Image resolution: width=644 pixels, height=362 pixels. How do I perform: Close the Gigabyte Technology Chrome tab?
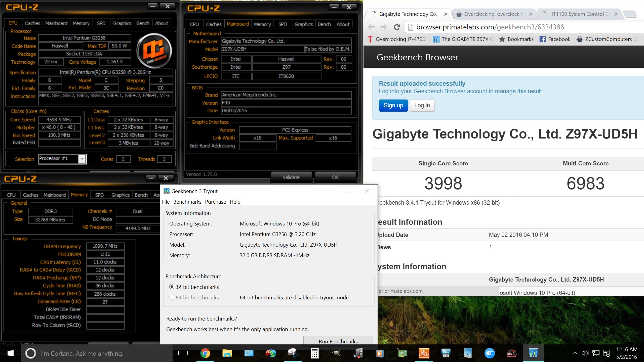point(446,14)
